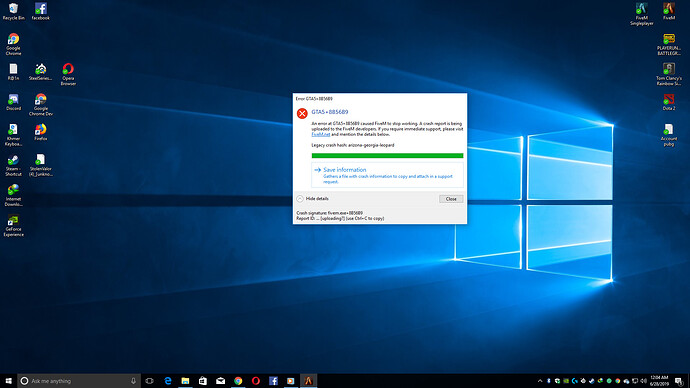This screenshot has width=690, height=388.
Task: Select Google Chrome Dev desktop icon
Action: [x=40, y=105]
